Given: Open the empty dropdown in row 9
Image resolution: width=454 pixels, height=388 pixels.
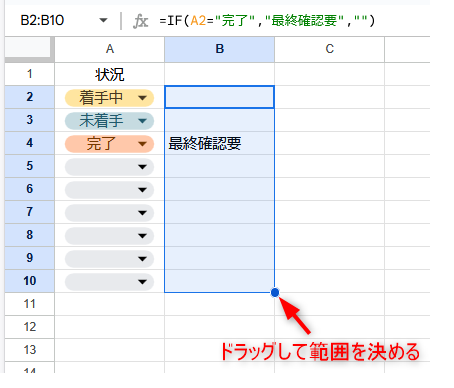Looking at the screenshot, I should point(142,259).
